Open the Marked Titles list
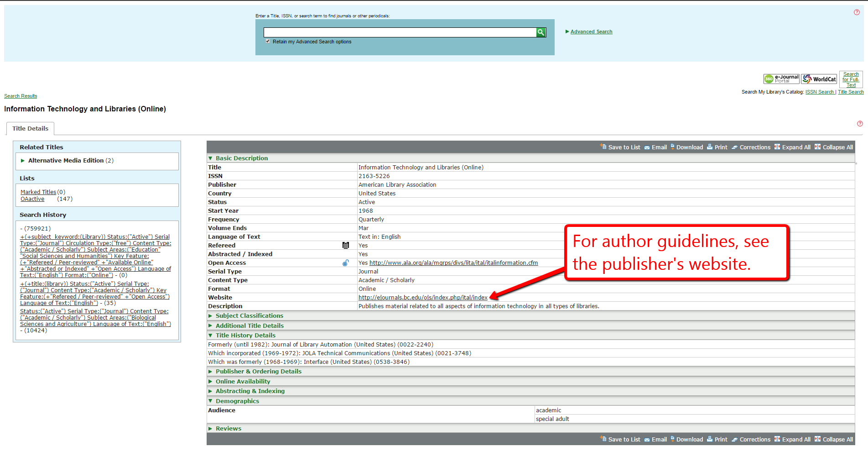Image resolution: width=868 pixels, height=452 pixels. tap(38, 192)
